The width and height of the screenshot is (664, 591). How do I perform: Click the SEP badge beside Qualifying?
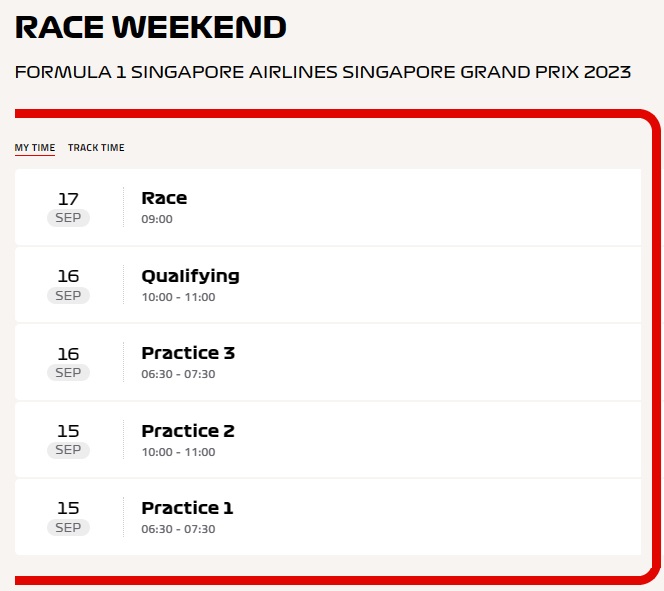tap(68, 296)
